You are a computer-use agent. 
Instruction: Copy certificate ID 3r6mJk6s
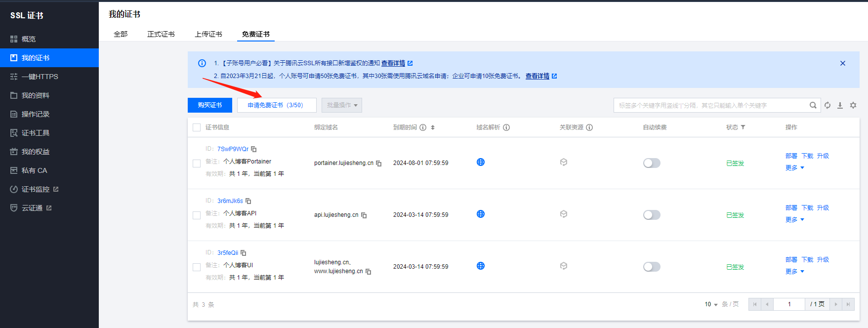248,201
